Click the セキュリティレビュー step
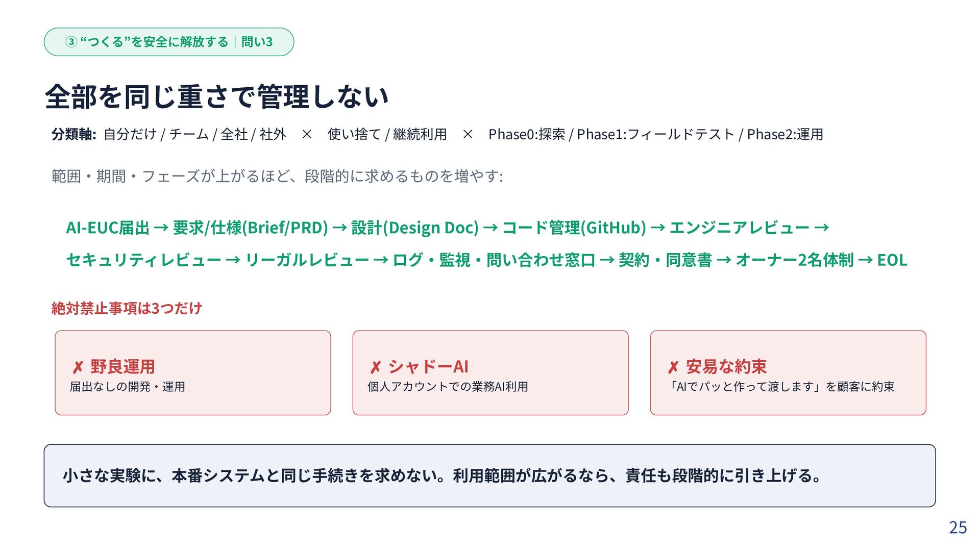The image size is (980, 551). (143, 260)
